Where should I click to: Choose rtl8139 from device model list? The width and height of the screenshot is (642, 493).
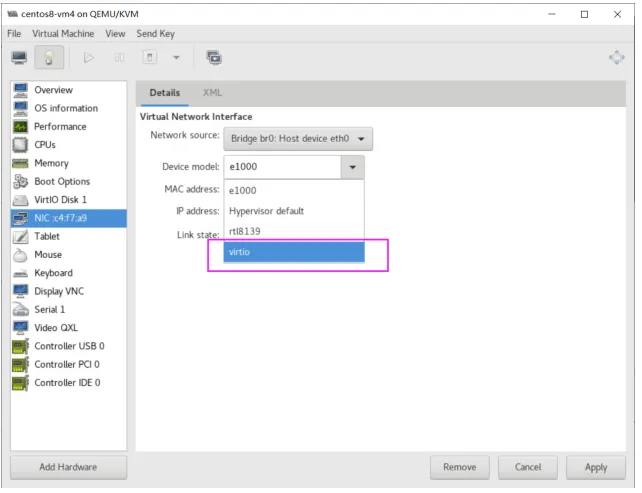point(294,232)
